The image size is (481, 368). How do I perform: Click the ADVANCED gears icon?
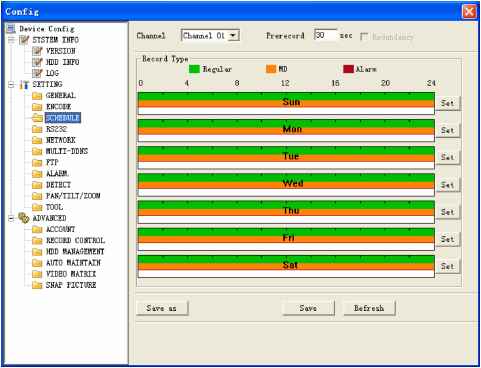coord(24,218)
